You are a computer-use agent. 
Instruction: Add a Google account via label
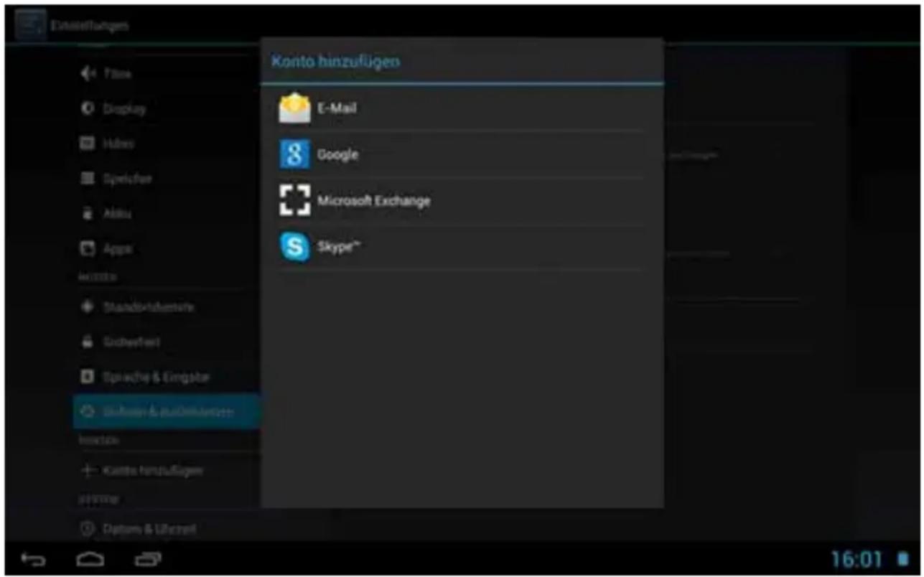(x=337, y=154)
